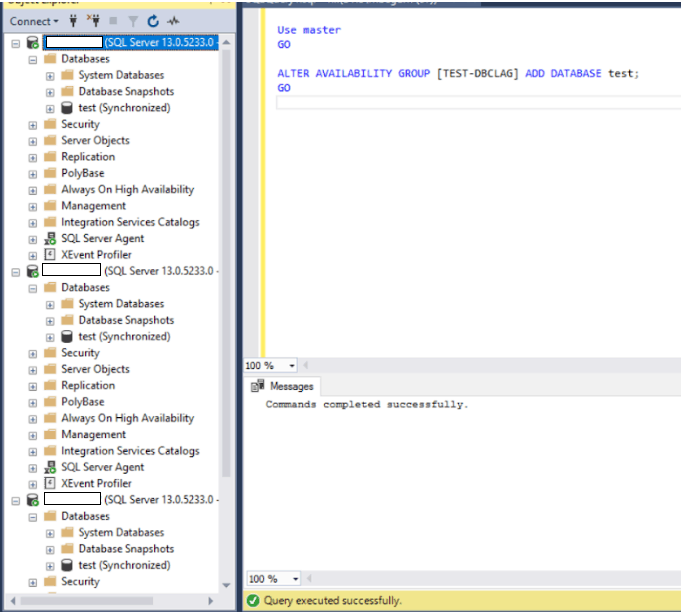Select first server's Server Objects folder icon

coord(50,140)
